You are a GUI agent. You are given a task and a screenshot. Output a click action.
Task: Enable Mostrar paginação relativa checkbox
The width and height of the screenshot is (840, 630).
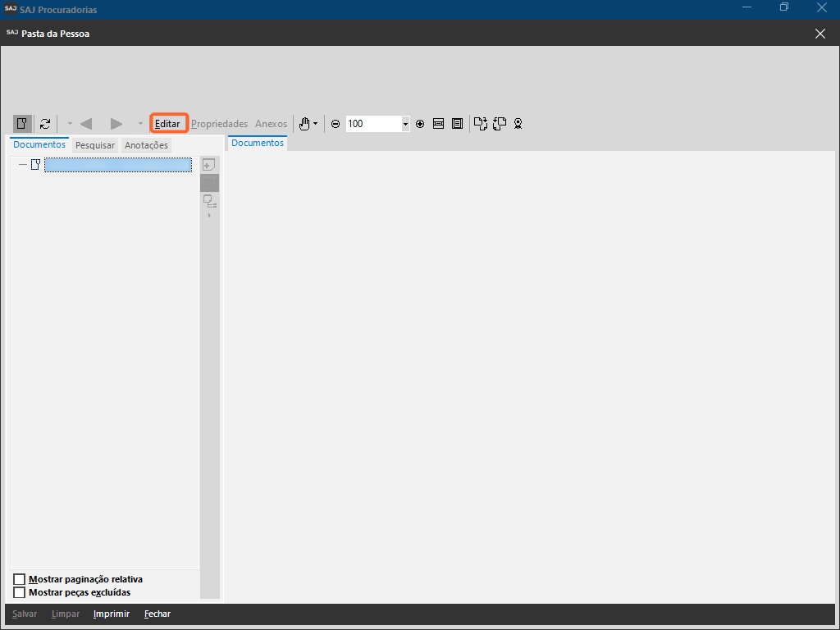(20, 580)
